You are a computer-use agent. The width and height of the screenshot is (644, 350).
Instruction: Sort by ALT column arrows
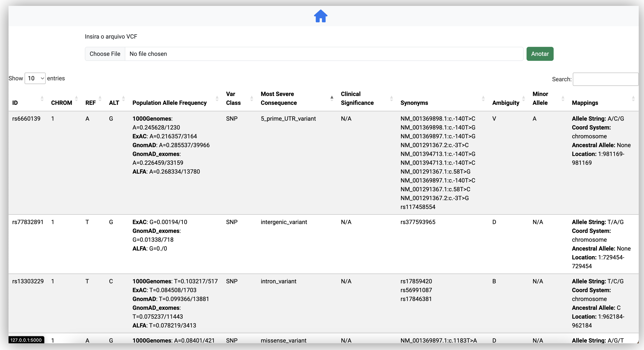click(x=124, y=98)
